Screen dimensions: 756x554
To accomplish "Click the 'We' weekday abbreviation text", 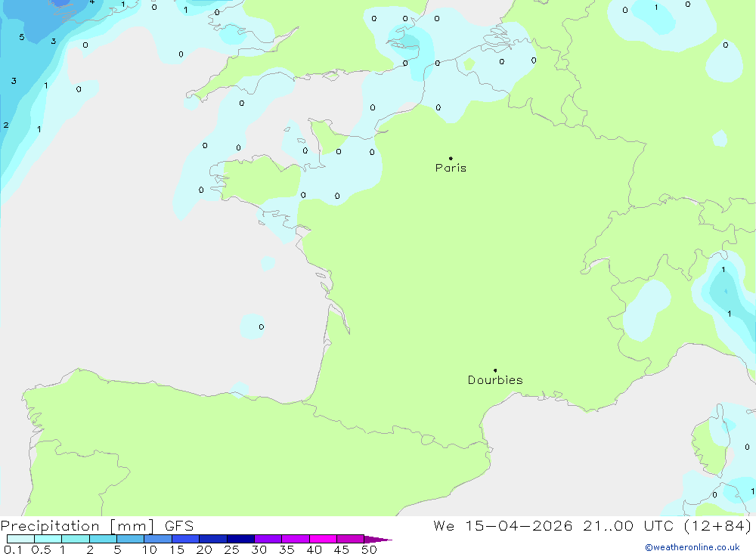I will point(444,526).
